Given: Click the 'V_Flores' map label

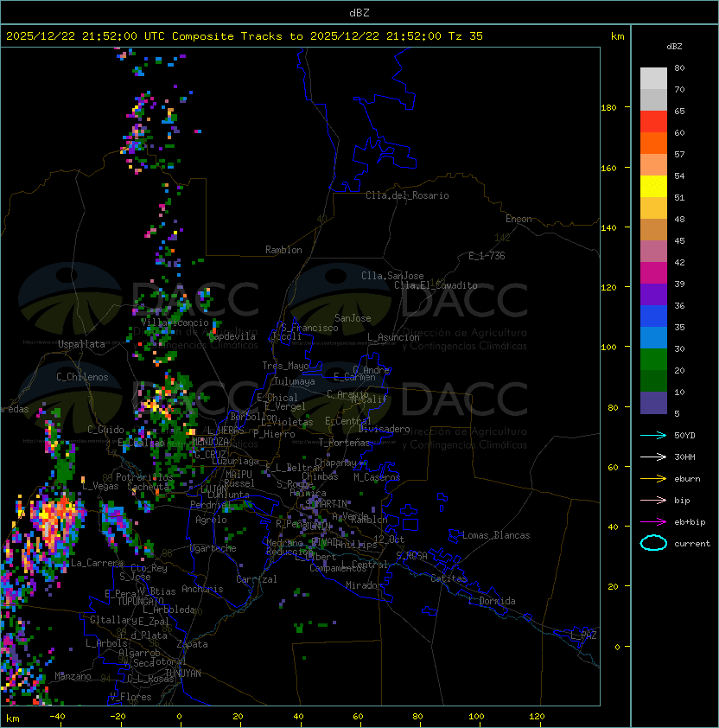Looking at the screenshot, I should coord(130,697).
